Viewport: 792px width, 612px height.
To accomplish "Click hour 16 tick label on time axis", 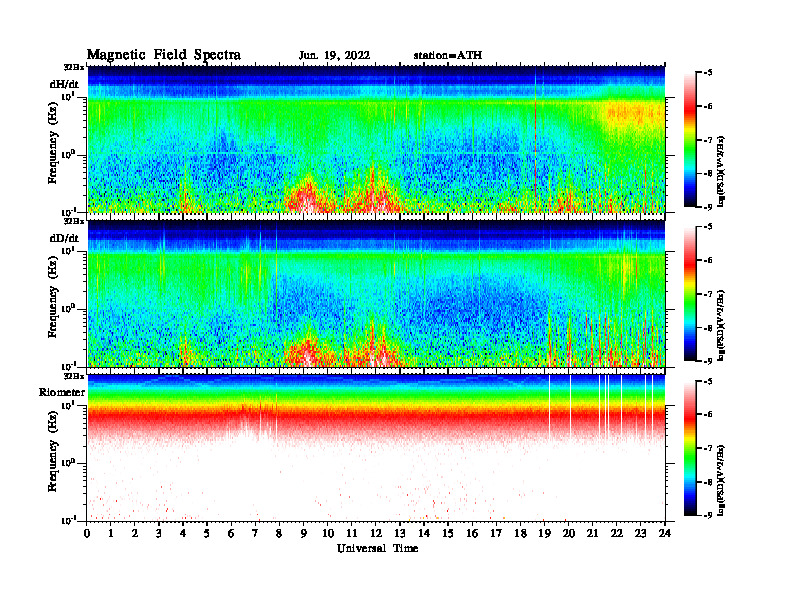I will pos(472,533).
